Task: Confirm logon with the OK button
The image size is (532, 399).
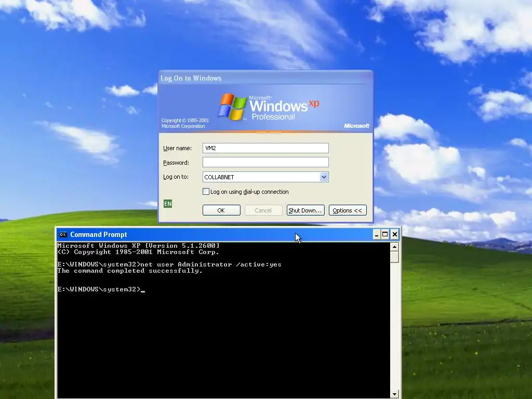Action: pyautogui.click(x=221, y=210)
